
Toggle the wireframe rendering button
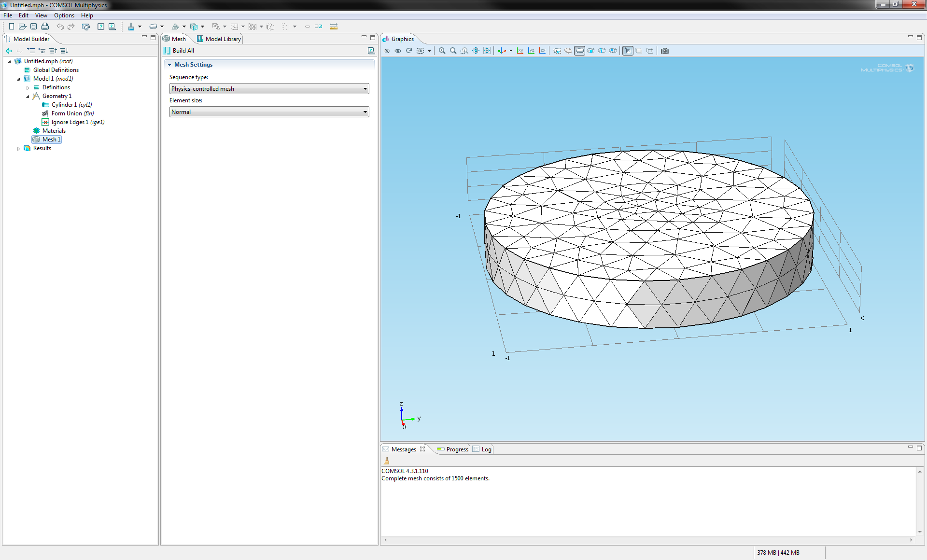650,51
